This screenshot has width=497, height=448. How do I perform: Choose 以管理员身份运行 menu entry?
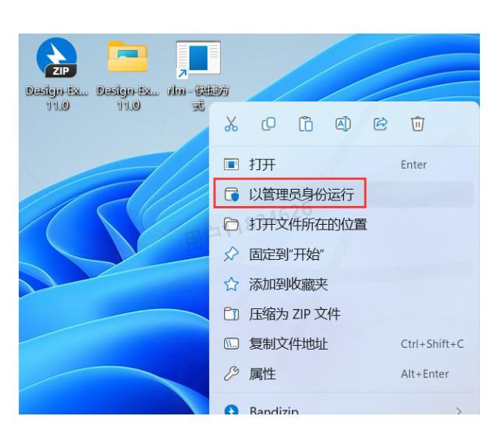(344, 194)
